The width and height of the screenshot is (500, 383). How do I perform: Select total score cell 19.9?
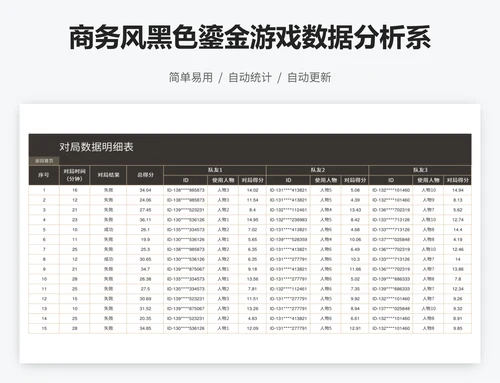pyautogui.click(x=145, y=239)
